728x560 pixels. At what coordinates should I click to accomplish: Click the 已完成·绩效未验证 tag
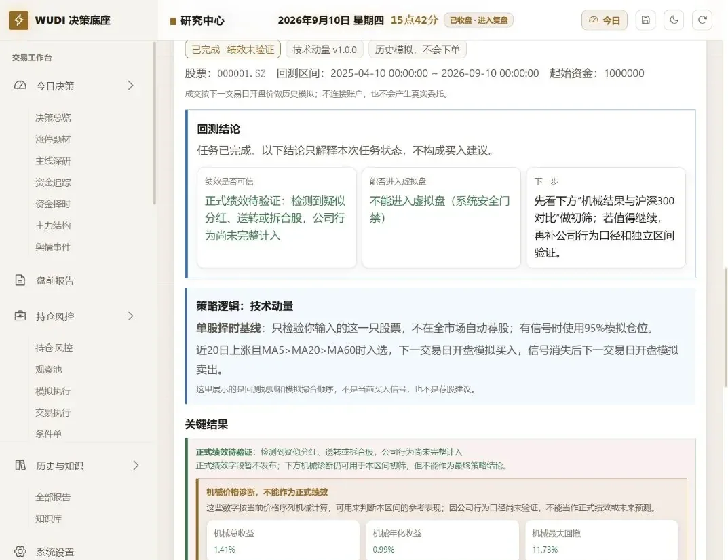233,50
